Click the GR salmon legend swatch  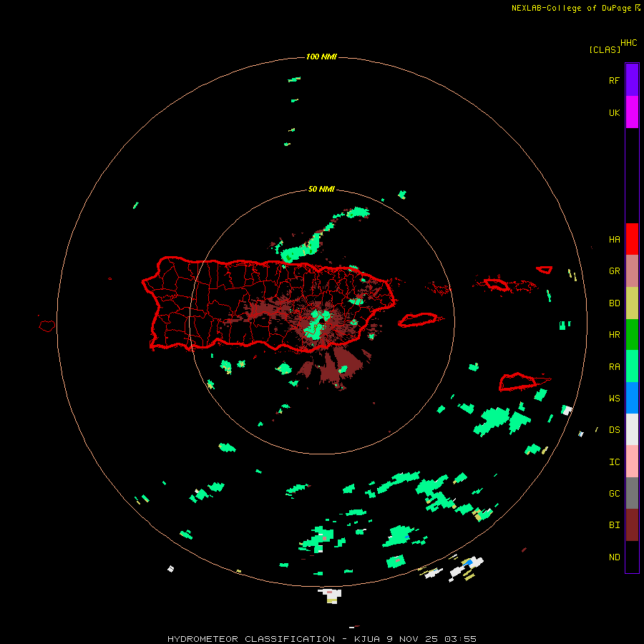tap(632, 271)
